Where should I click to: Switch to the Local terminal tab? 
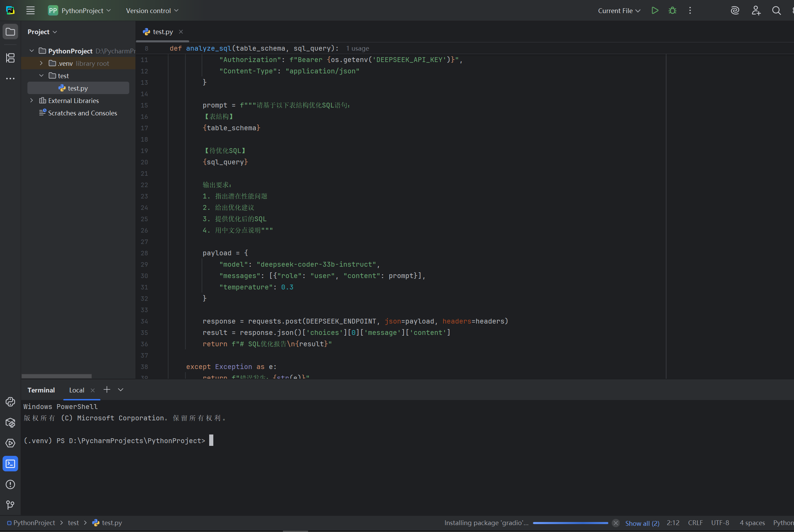pos(77,390)
